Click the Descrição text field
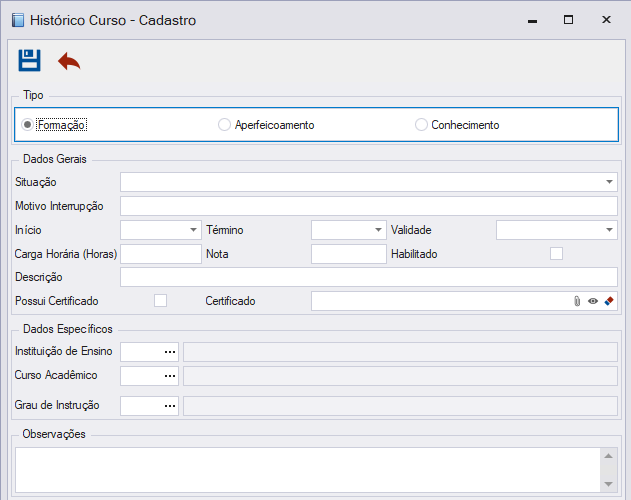Image resolution: width=631 pixels, height=500 pixels. click(x=369, y=277)
